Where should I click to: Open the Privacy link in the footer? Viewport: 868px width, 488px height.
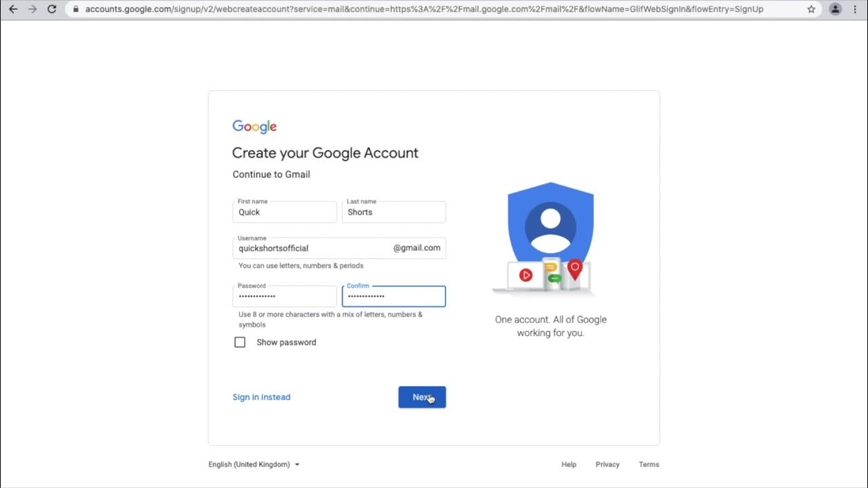point(608,464)
